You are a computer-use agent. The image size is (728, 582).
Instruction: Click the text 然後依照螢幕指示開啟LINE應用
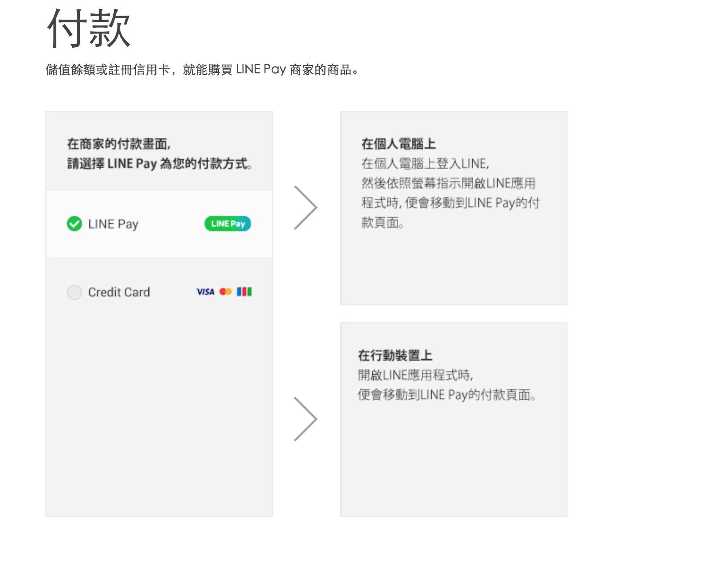click(x=448, y=183)
